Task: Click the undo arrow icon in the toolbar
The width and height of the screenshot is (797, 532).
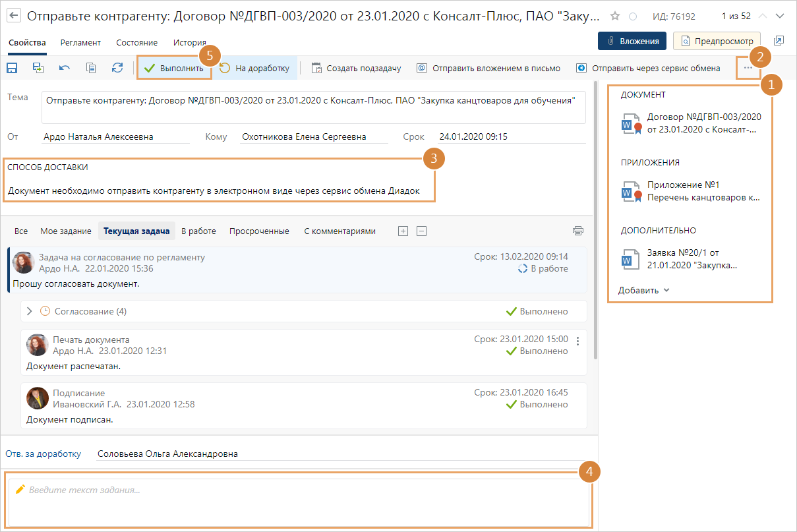Action: [65, 68]
